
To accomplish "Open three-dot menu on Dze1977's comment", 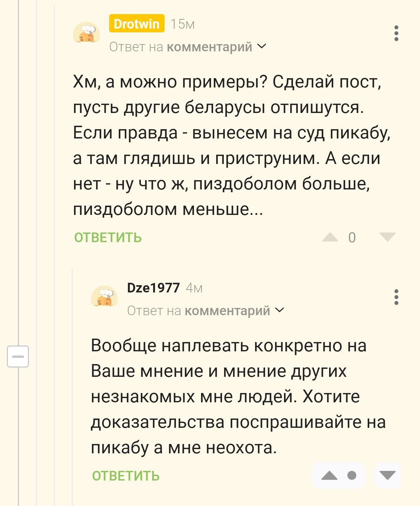I will point(396,297).
